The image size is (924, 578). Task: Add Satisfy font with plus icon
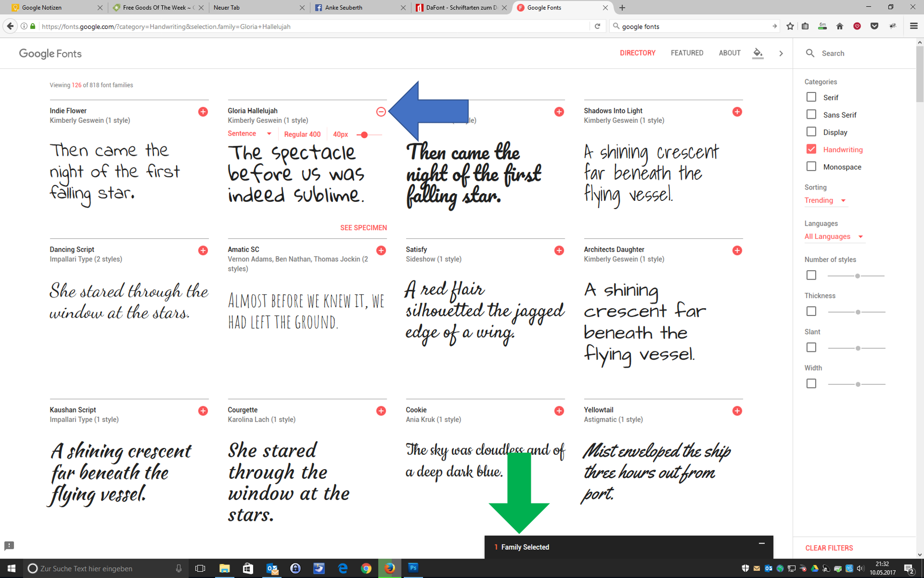click(559, 250)
